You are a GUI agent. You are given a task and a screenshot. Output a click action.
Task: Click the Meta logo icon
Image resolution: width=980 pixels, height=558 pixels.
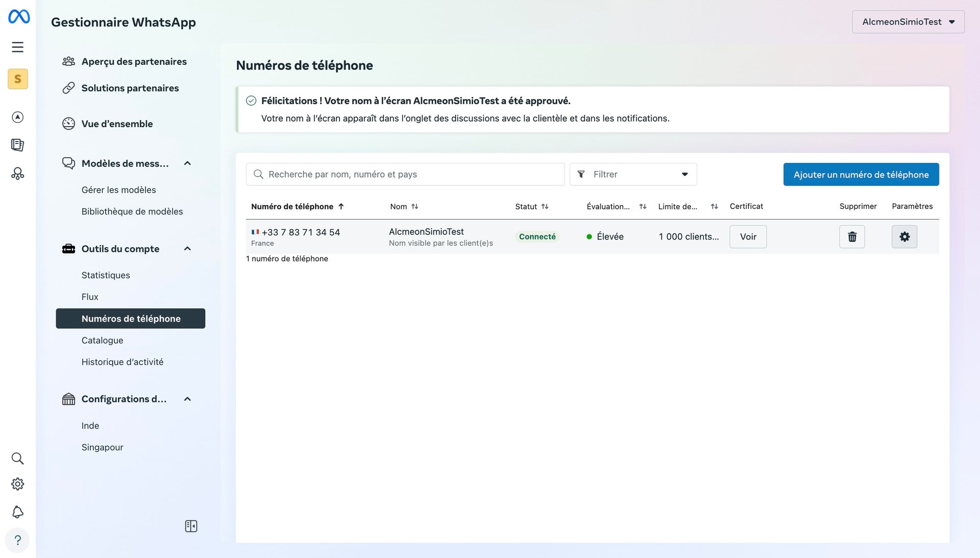tap(19, 17)
